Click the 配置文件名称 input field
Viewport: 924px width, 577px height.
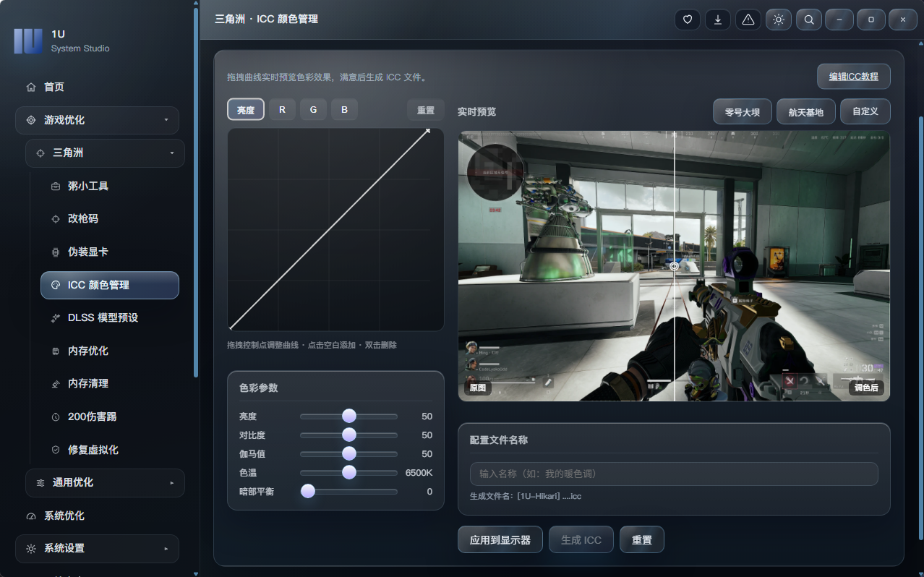674,474
